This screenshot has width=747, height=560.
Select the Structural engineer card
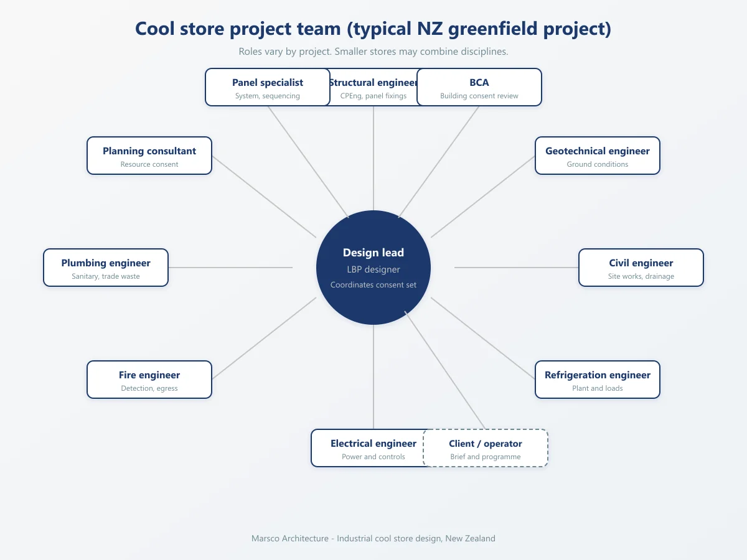374,87
